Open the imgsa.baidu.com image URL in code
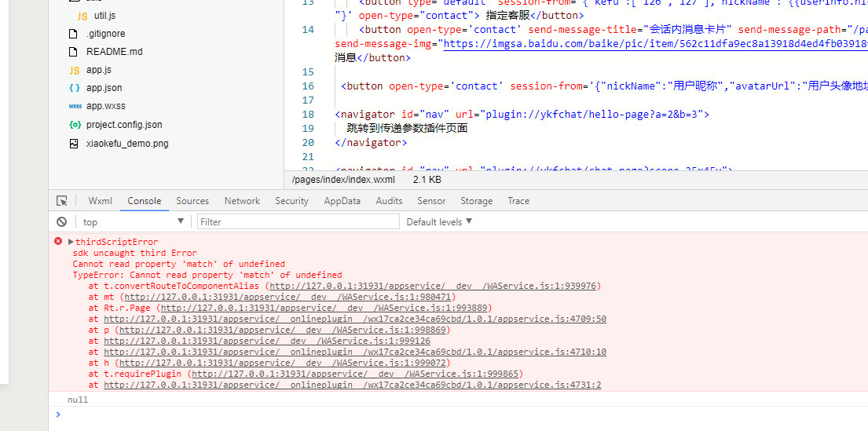868x431 pixels. click(655, 44)
